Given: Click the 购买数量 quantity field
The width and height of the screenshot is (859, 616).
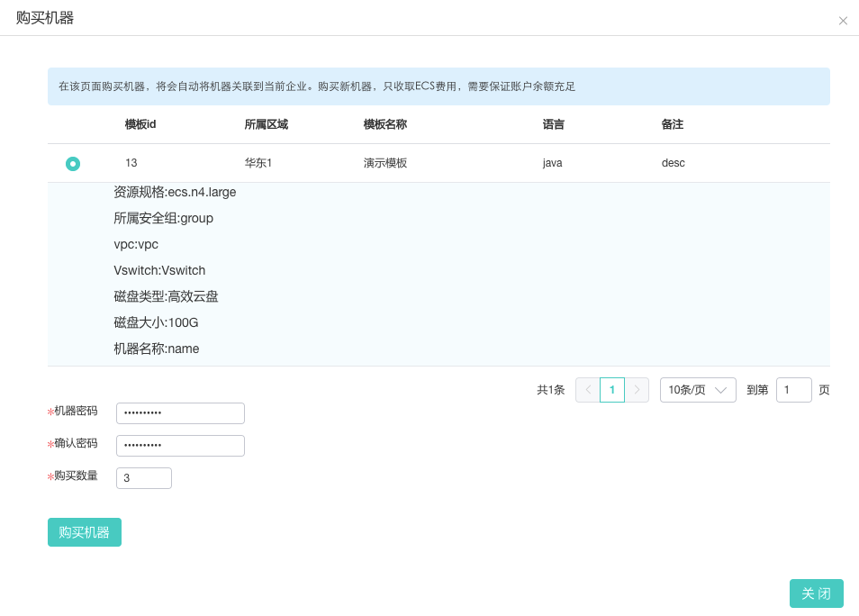Looking at the screenshot, I should [143, 478].
